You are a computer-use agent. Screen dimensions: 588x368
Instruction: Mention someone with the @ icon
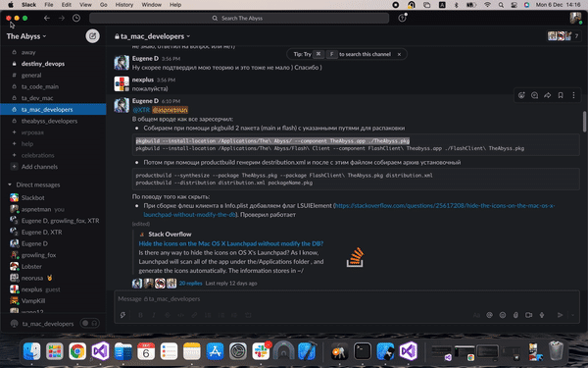[489, 315]
